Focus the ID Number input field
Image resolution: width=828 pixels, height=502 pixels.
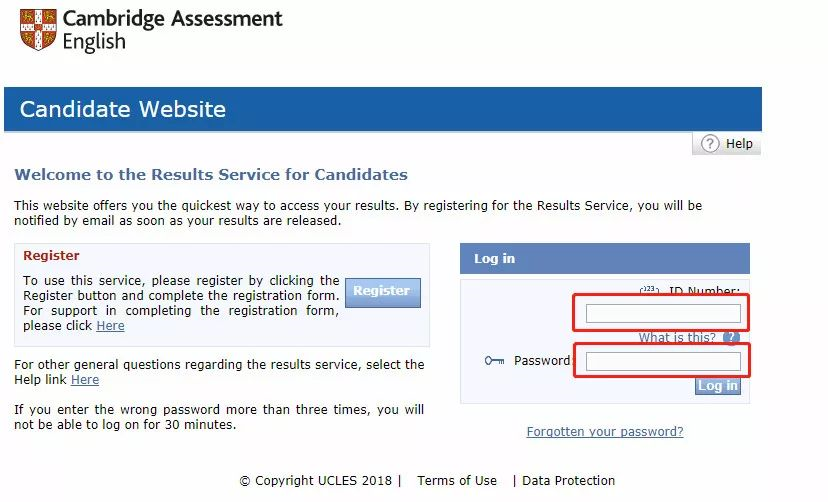pos(663,313)
